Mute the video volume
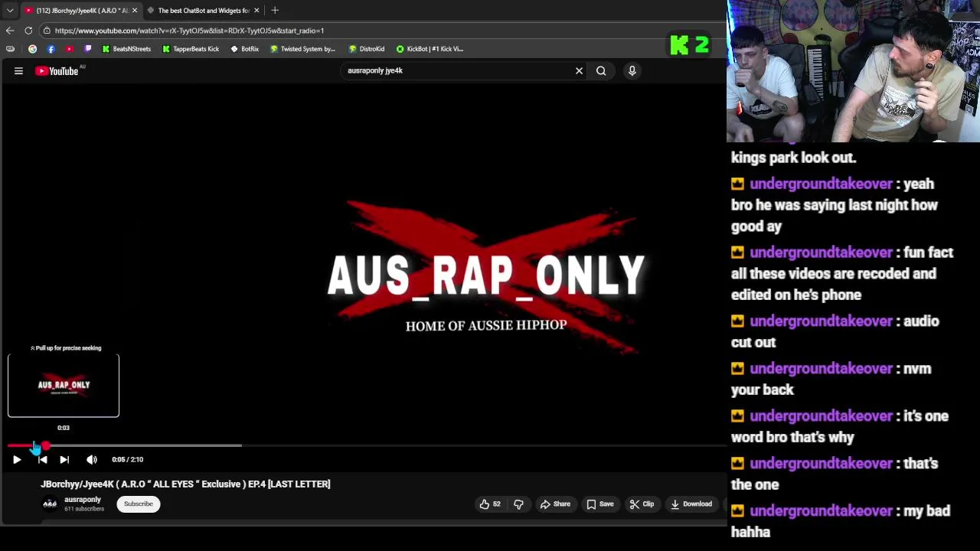 [x=92, y=459]
